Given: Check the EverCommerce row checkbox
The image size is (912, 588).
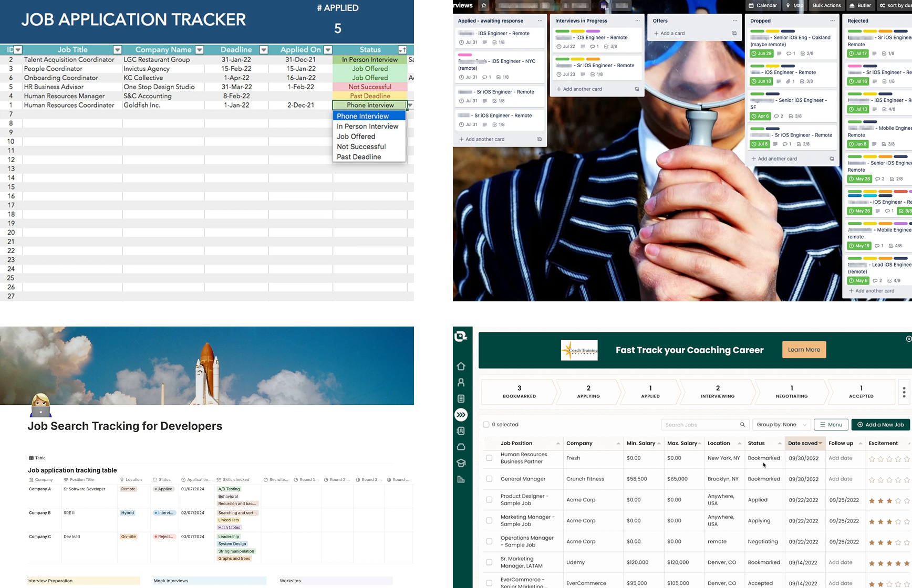Looking at the screenshot, I should pos(489,583).
